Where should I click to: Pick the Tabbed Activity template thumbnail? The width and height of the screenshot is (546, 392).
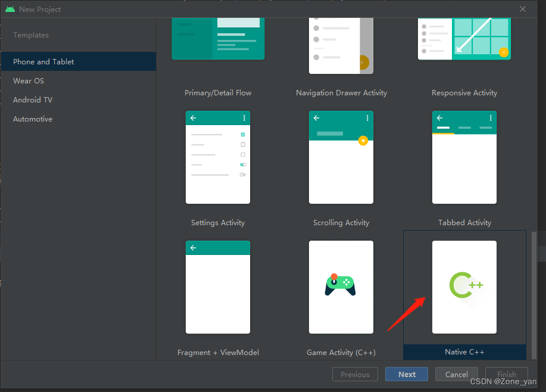464,157
